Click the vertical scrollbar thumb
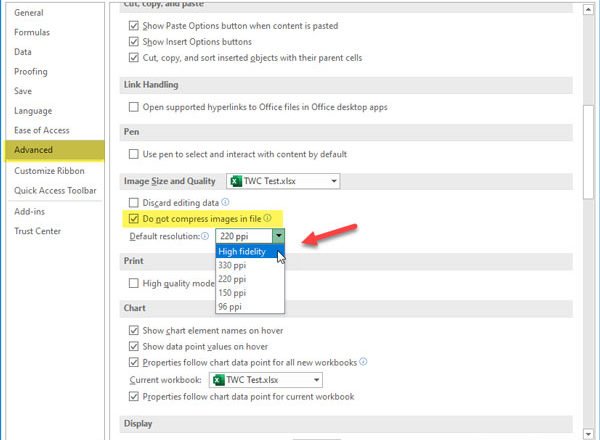Screen dimensions: 600x440 (x=588, y=152)
